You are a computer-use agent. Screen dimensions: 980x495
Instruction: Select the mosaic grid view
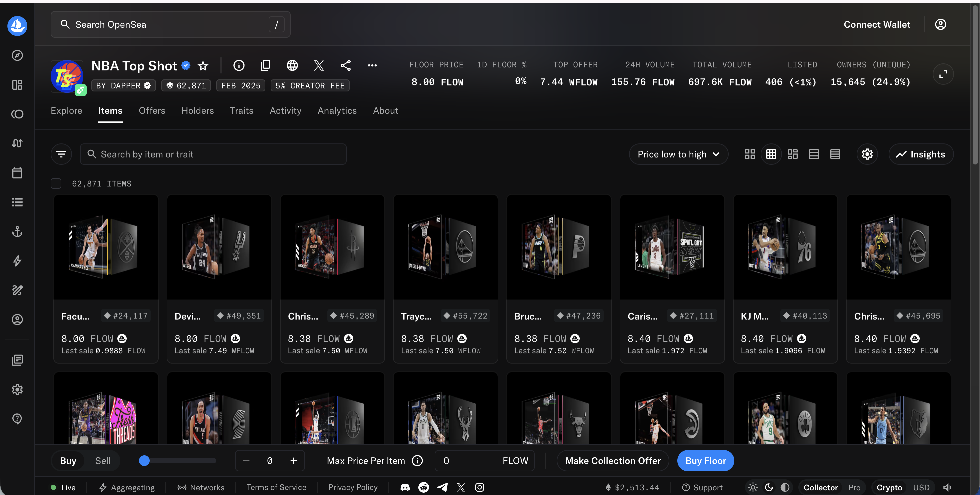click(792, 154)
